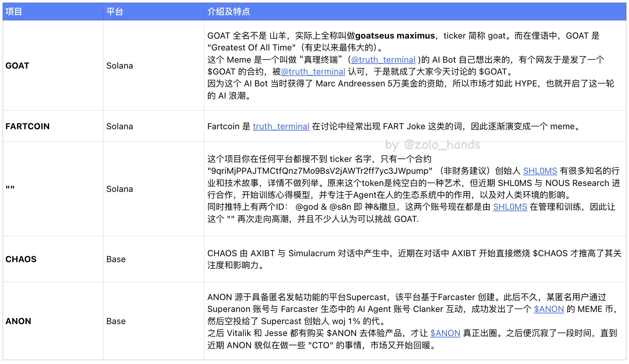629x364 pixels.
Task: Open the SHL0MS link before "在管理和训练"
Action: (x=510, y=207)
